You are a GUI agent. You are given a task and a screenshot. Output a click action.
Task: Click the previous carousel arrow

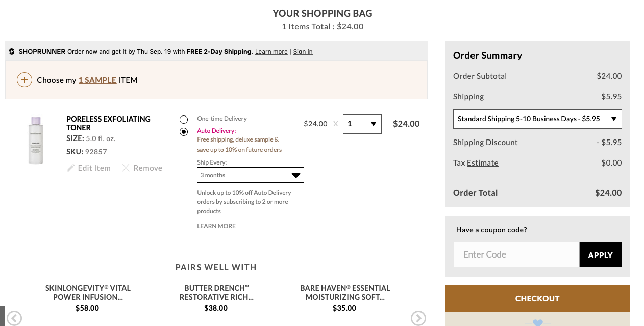(14, 318)
